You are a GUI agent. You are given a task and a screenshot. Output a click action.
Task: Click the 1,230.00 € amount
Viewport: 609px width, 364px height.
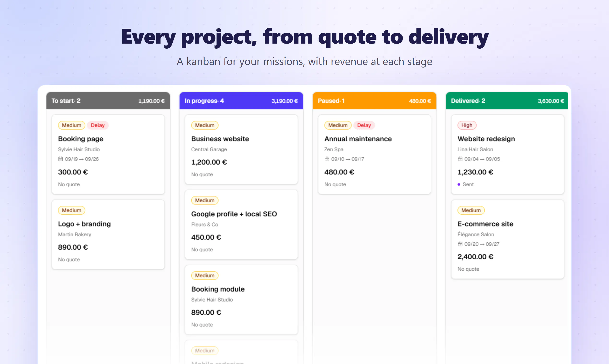pyautogui.click(x=475, y=172)
